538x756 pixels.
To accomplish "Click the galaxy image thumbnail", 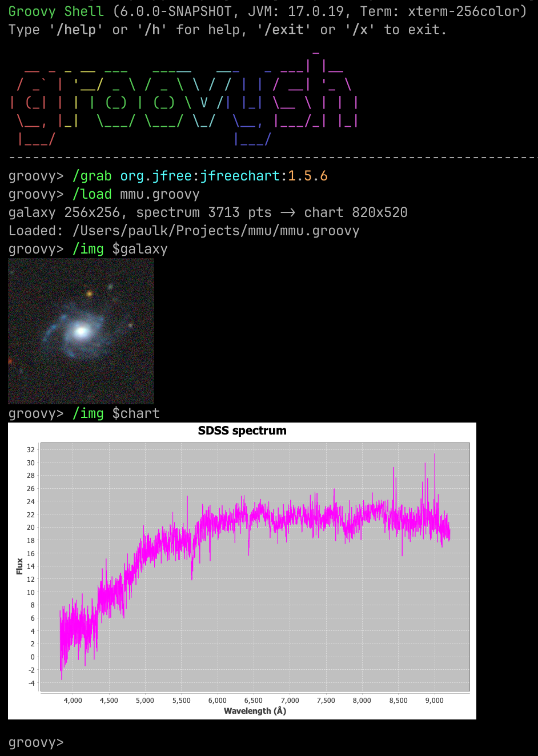I will (81, 331).
